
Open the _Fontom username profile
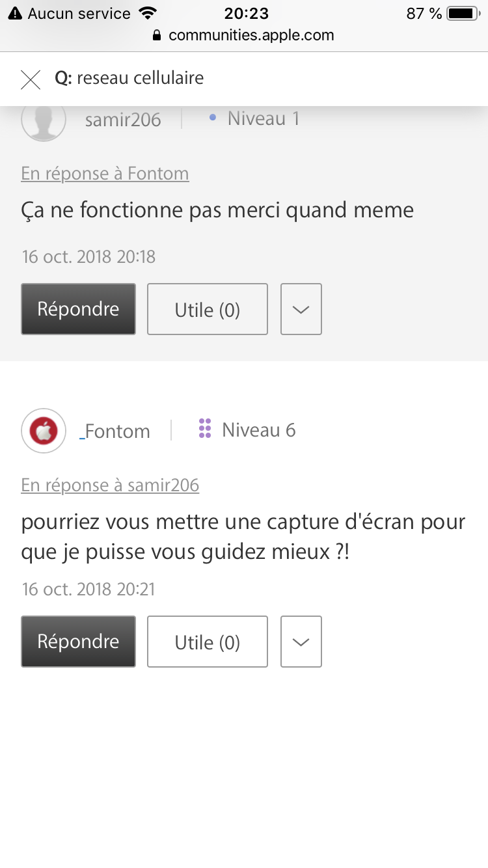click(116, 431)
